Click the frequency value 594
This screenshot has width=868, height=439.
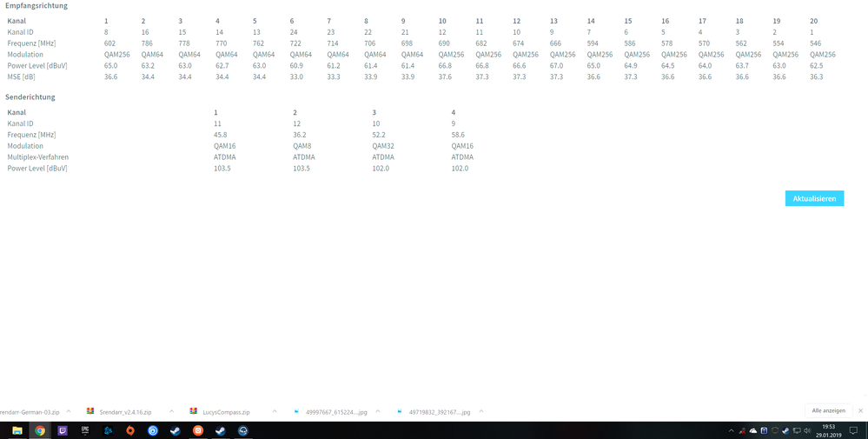593,43
